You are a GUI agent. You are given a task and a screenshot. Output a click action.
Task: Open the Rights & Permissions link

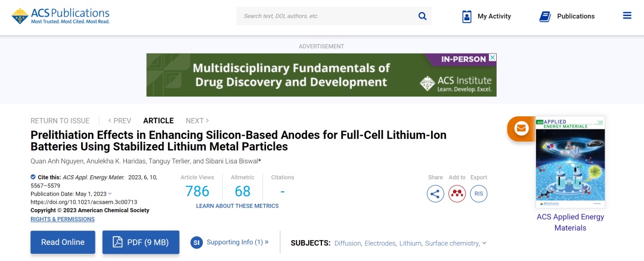63,219
